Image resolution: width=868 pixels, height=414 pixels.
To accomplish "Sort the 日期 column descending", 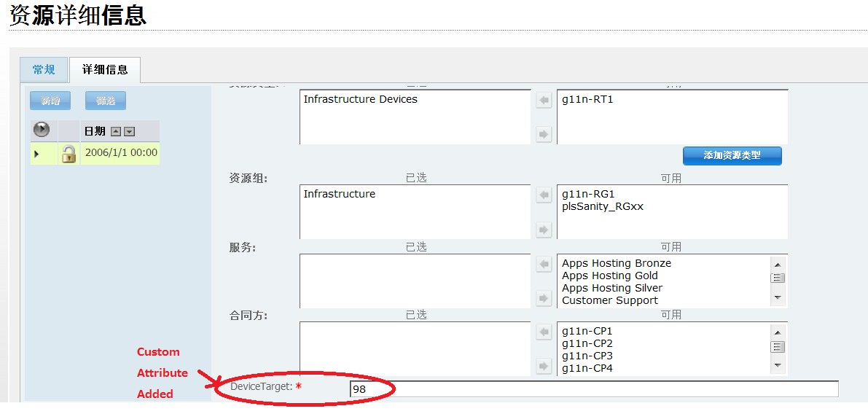I will tap(130, 132).
